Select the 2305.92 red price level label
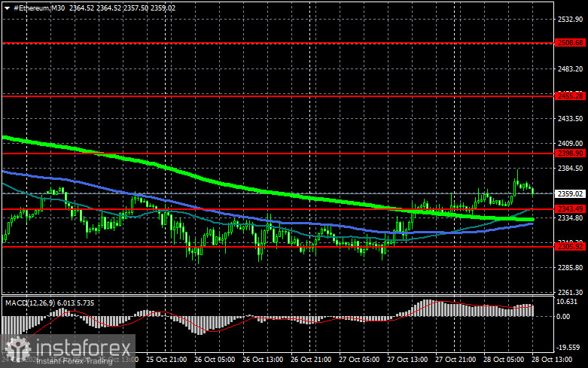The width and height of the screenshot is (588, 368). [570, 246]
